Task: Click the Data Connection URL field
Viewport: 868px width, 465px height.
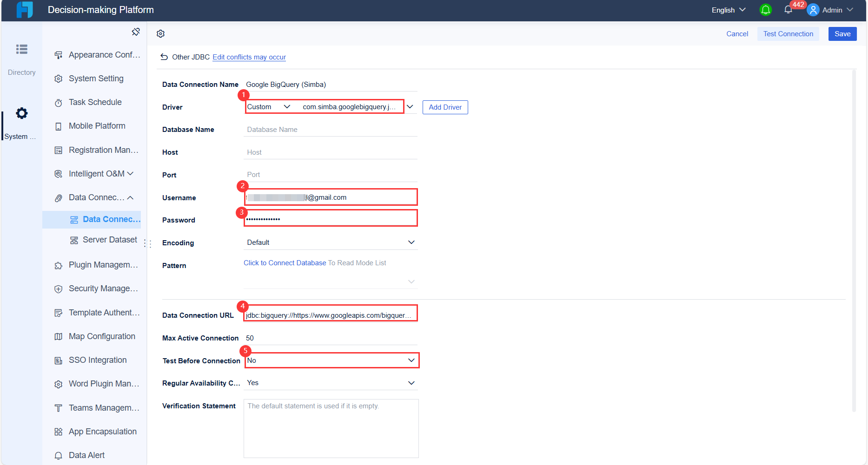Action: click(x=331, y=315)
